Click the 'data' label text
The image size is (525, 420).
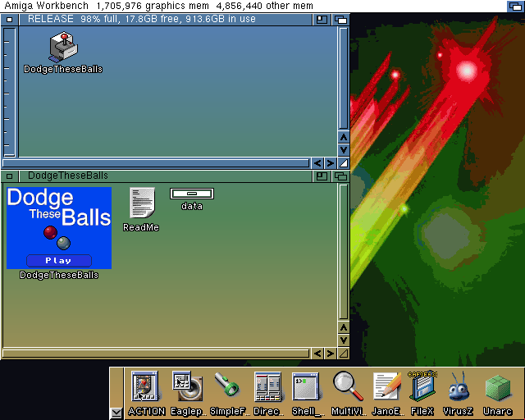click(x=192, y=206)
